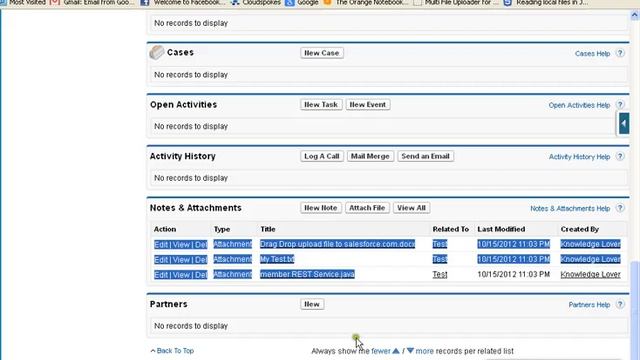Delete the member REST Service.java attachment
Viewport: 640px width, 360px height.
pos(201,275)
